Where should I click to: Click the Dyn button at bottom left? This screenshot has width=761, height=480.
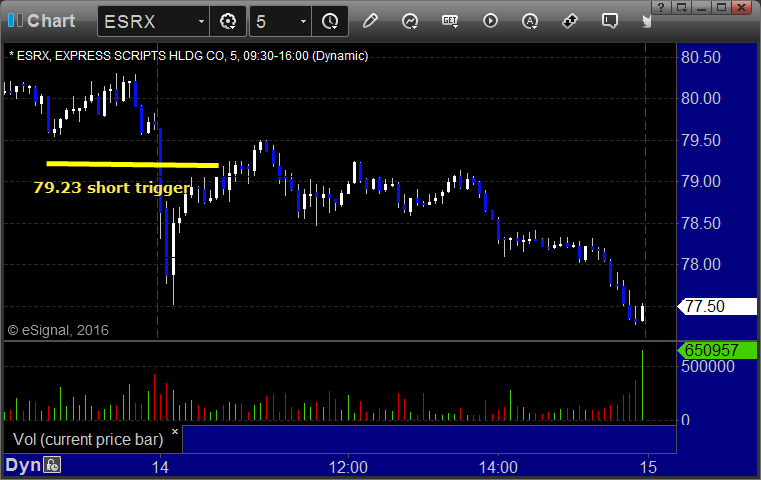coord(23,465)
